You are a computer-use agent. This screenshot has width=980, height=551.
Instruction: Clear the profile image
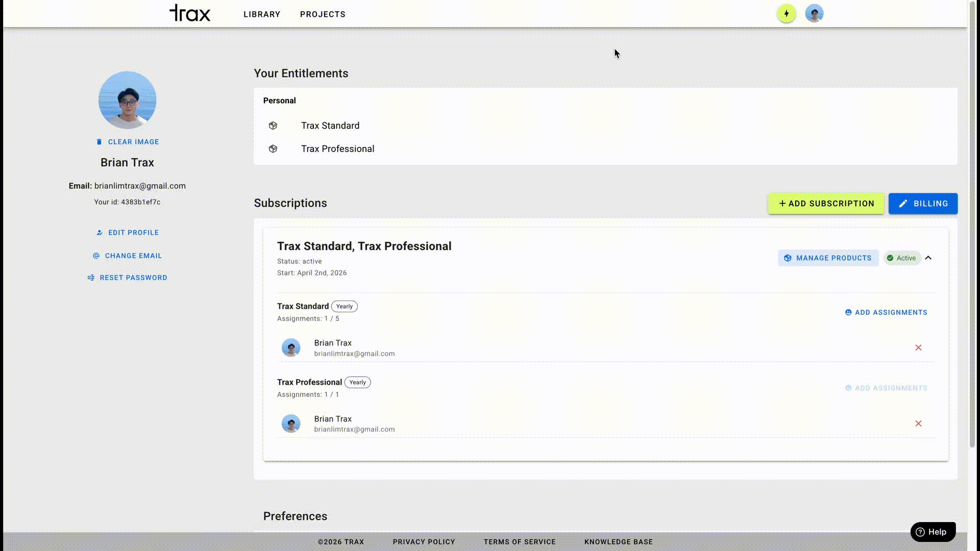(x=128, y=142)
